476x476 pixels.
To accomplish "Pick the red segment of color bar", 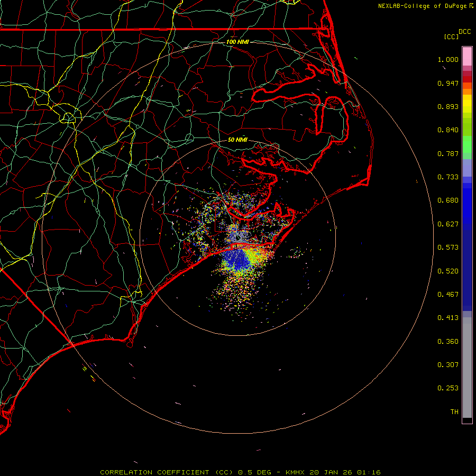I will pos(467,79).
